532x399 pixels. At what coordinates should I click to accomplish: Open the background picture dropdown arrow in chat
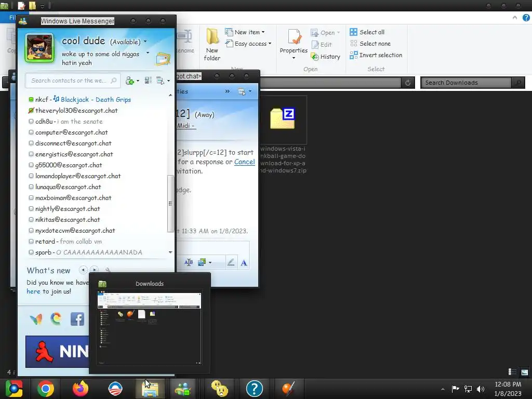click(210, 262)
